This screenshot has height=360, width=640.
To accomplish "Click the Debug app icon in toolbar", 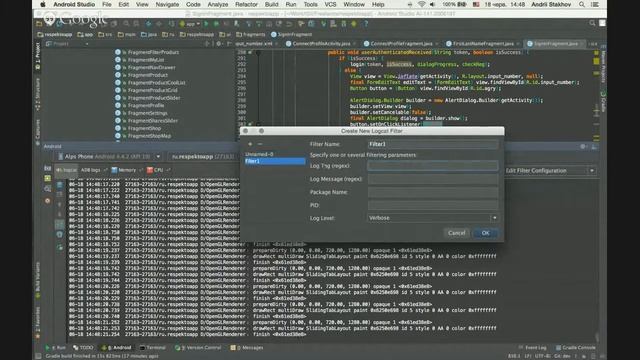I will [x=216, y=24].
